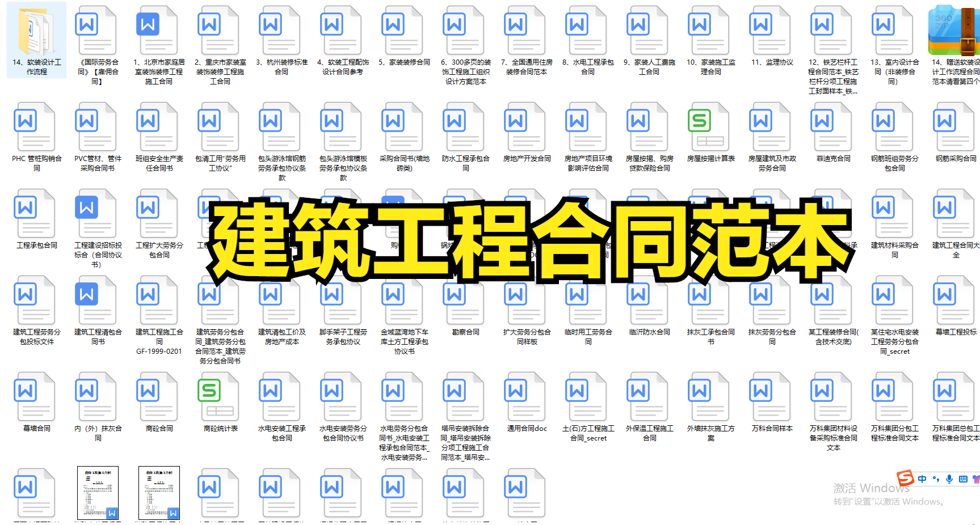980x525 pixels.
Task: Click the Sogou skin shirt icon
Action: tap(976, 479)
